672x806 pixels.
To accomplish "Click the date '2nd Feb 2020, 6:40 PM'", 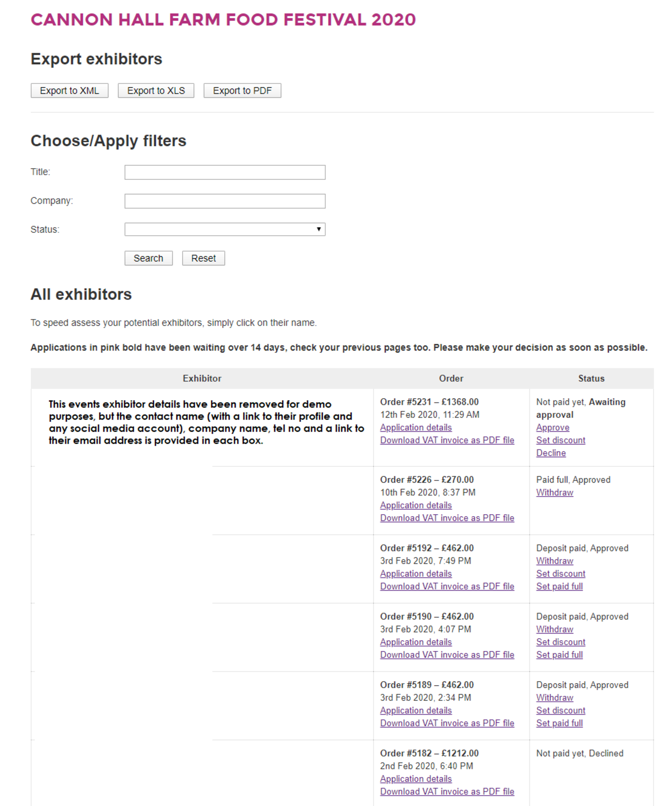I will [x=427, y=766].
